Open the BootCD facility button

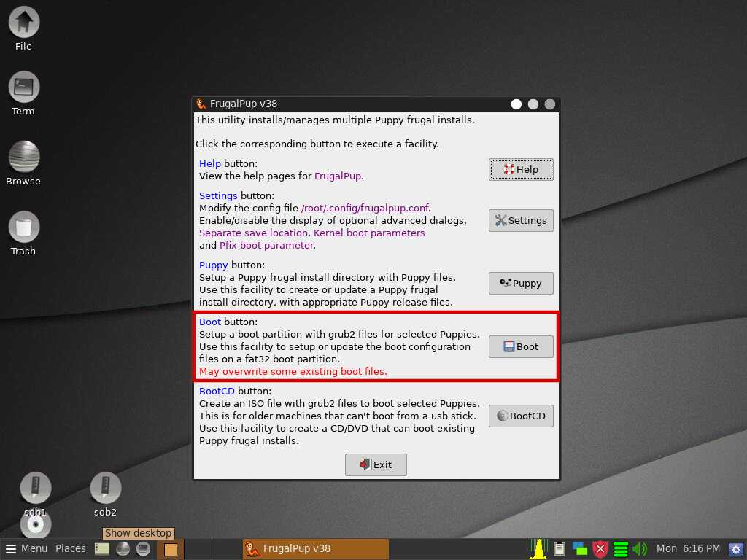(x=521, y=416)
